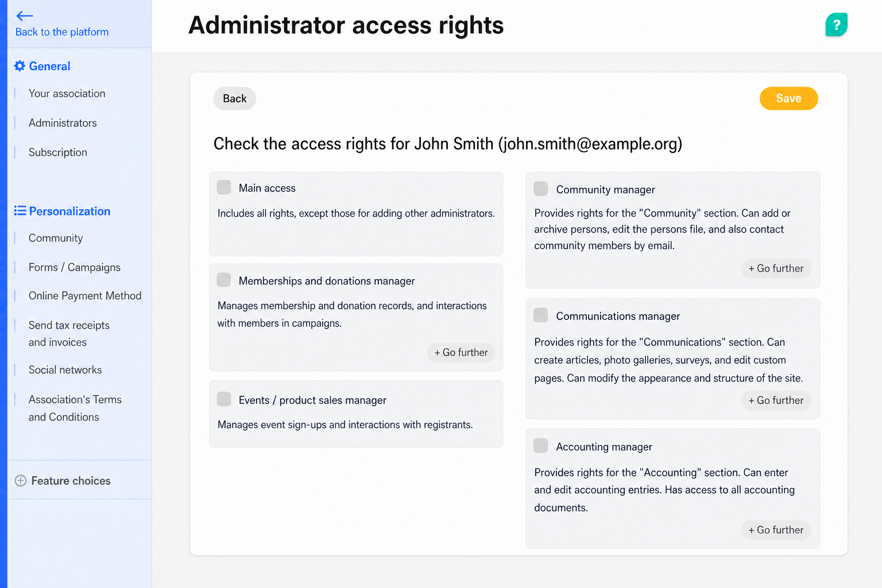
Task: Click the Back button above the access rights
Action: 235,98
